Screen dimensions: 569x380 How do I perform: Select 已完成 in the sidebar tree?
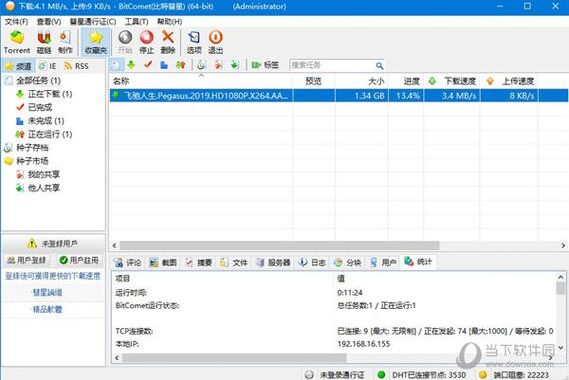click(40, 107)
